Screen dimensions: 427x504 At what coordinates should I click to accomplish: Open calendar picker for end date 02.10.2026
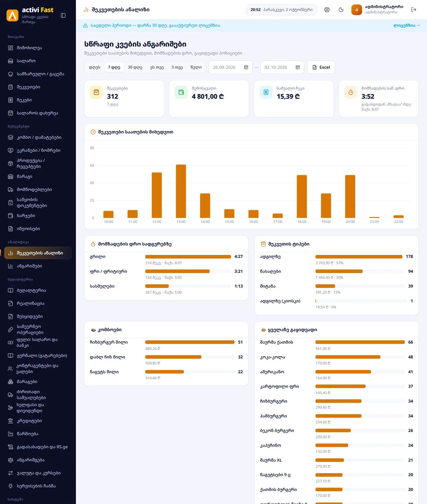pyautogui.click(x=298, y=67)
